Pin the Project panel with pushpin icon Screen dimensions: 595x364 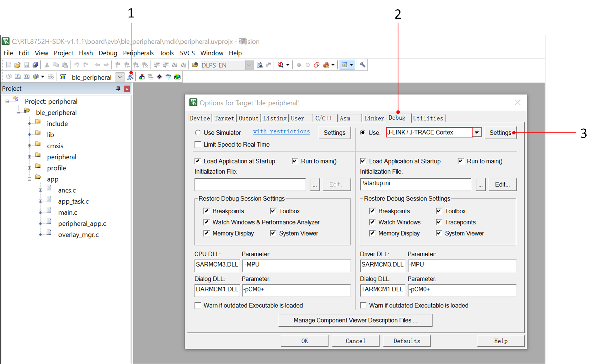pos(118,89)
